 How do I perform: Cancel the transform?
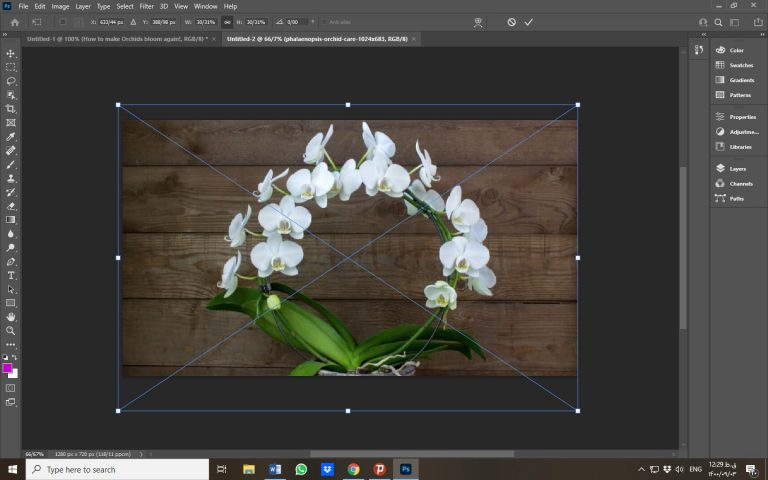tap(511, 22)
